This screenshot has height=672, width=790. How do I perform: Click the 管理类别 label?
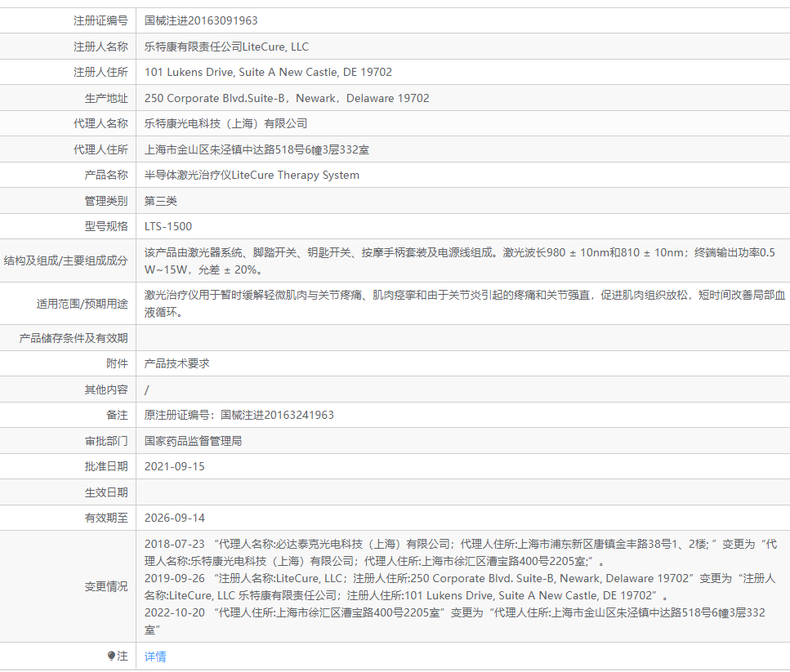point(106,201)
